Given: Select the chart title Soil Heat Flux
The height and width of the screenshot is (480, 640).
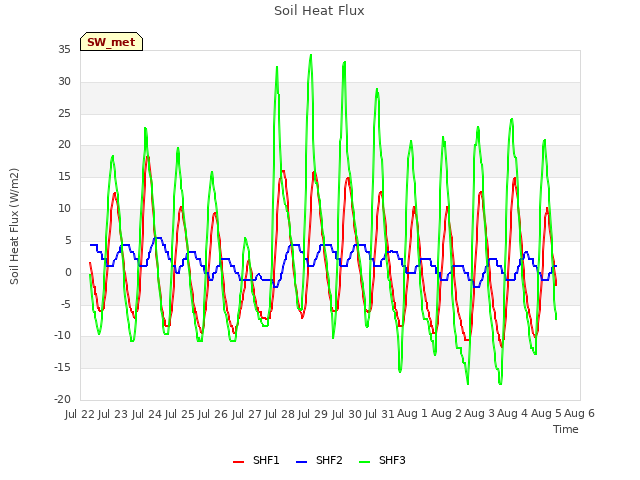Looking at the screenshot, I should click(x=319, y=11).
